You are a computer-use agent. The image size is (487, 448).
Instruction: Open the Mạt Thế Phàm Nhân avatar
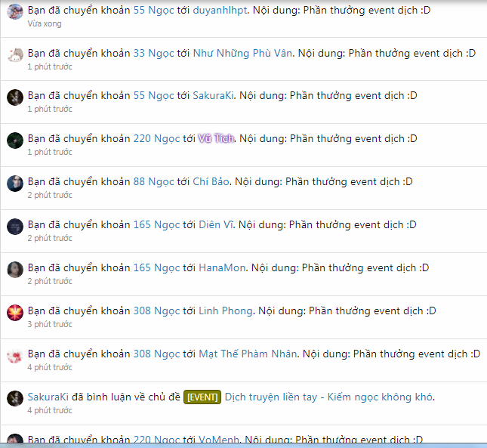(x=15, y=356)
